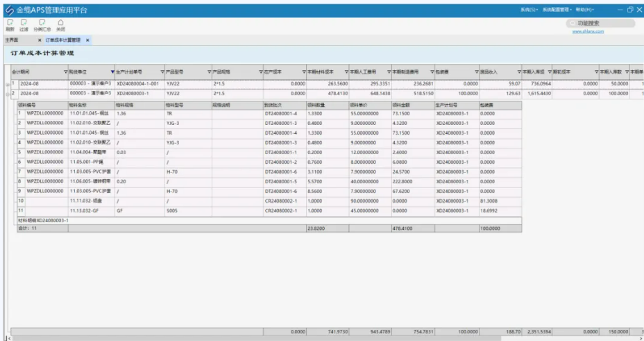Screen dimensions: 644x341
Task: Close the 订单成本计算管理 tab with its X
Action: coord(87,40)
